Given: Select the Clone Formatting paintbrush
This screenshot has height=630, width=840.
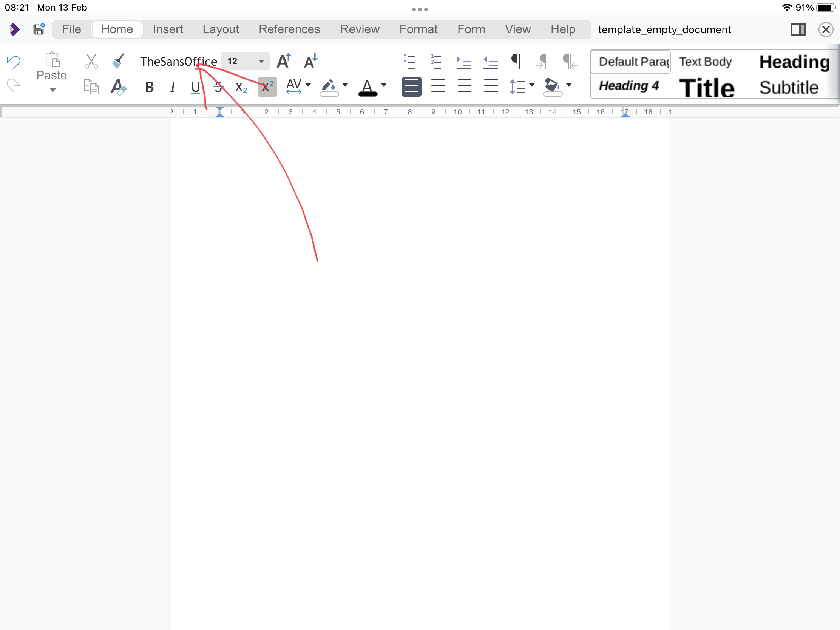Looking at the screenshot, I should pos(118,61).
